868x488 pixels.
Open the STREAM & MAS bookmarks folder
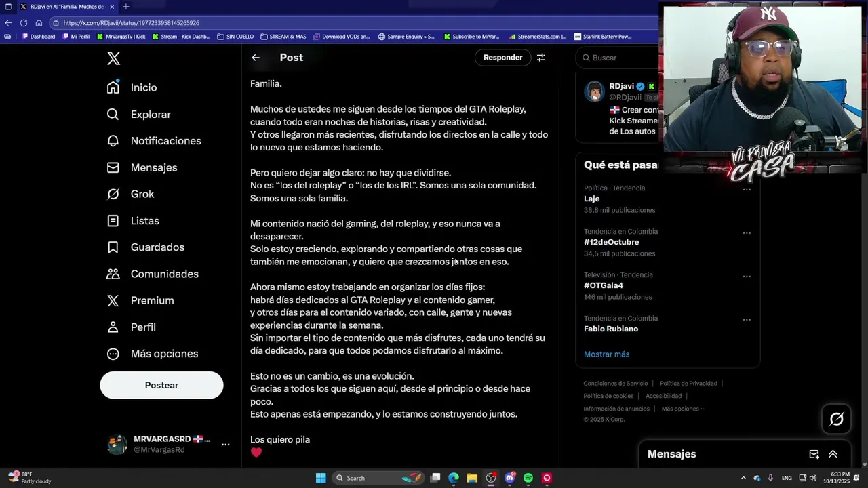[283, 37]
